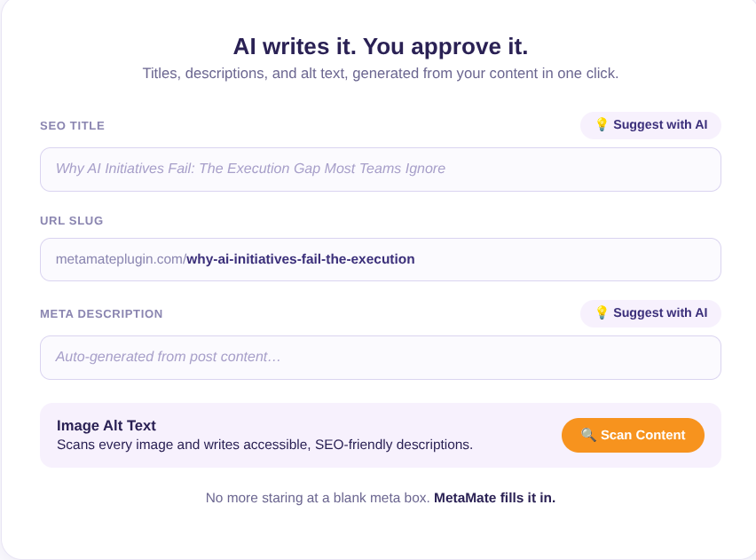The width and height of the screenshot is (756, 560).
Task: Click the orange Scan Content button
Action: click(633, 435)
